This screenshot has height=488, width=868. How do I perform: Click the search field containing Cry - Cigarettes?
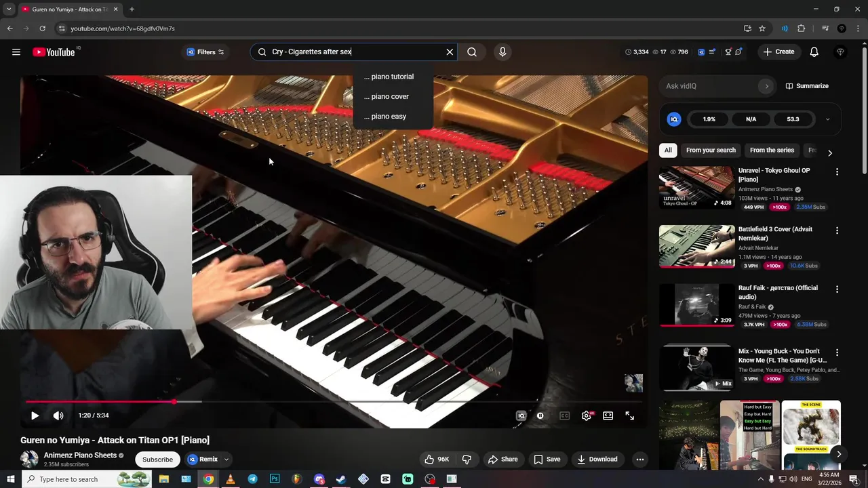(353, 52)
